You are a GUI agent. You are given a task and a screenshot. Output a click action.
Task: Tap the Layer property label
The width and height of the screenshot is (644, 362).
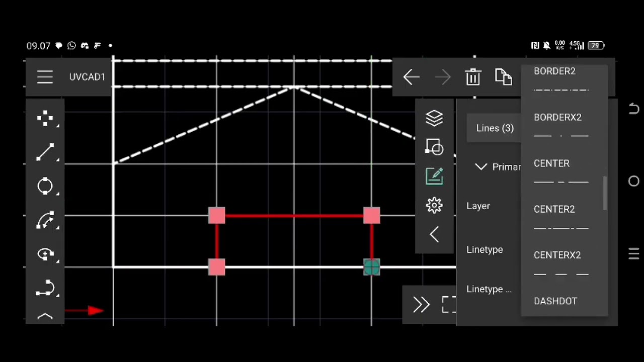pos(478,206)
